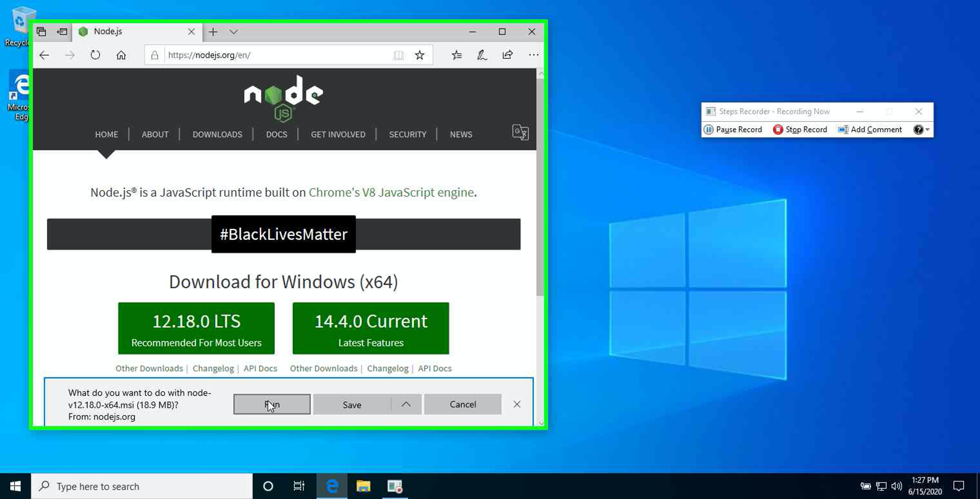Click the lock icon in address bar
Viewport: 980px width, 499px height.
155,55
